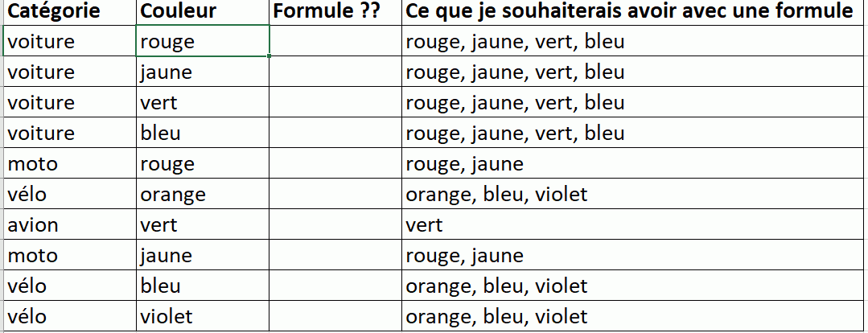The width and height of the screenshot is (868, 333).
Task: Select the "moto" cell beside the "jaune" color
Action: tap(68, 256)
